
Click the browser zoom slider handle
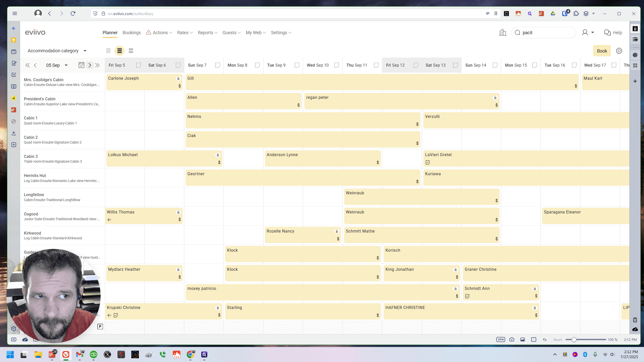(x=574, y=340)
